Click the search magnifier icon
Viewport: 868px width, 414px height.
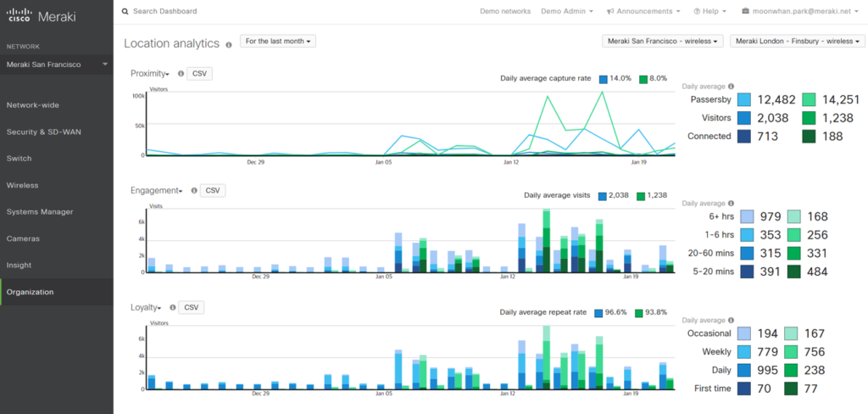125,11
